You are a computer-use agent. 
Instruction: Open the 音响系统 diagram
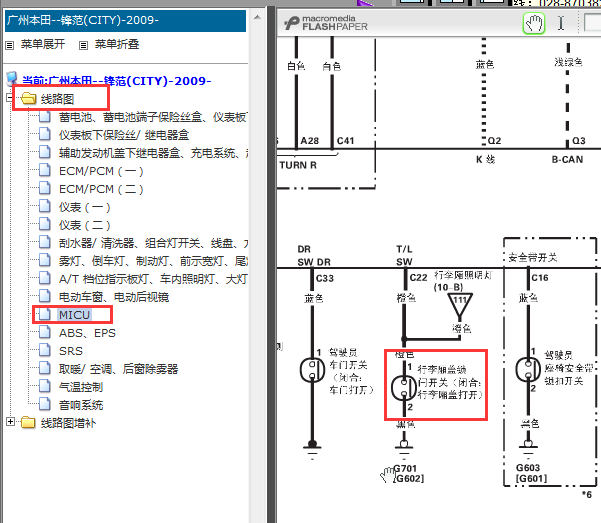point(81,405)
